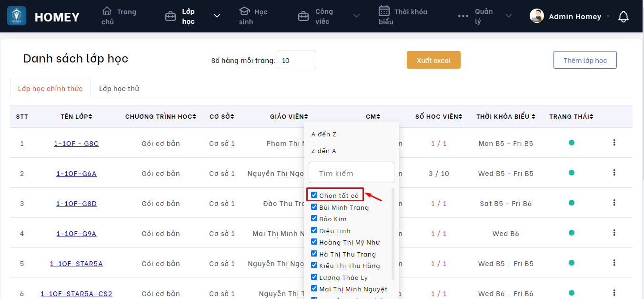This screenshot has height=299, width=644.
Task: Click the filter list scrollbar
Action: (393, 234)
